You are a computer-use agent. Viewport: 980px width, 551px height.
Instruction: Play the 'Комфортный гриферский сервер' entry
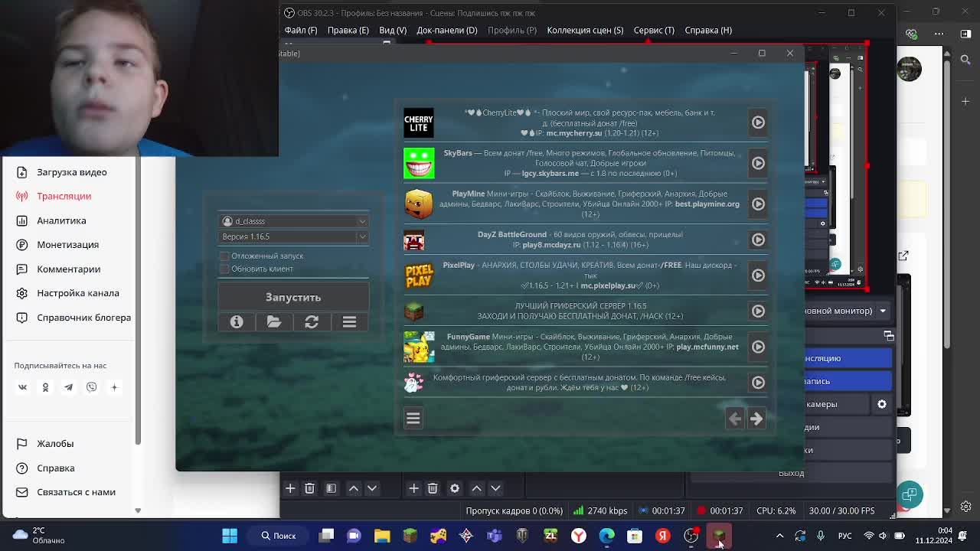coord(758,383)
